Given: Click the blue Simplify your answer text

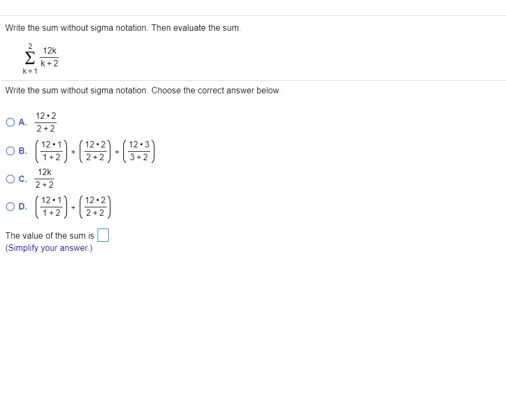Looking at the screenshot, I should [x=48, y=248].
